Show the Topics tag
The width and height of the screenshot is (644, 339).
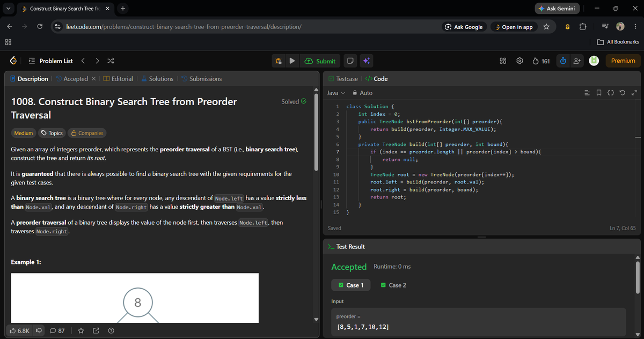(x=52, y=133)
